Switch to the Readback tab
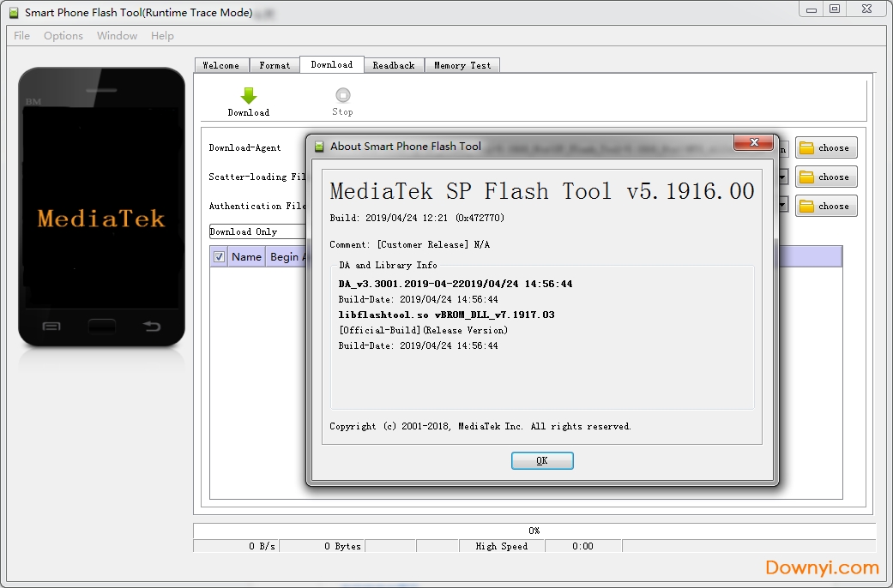This screenshot has height=588, width=893. coord(394,64)
